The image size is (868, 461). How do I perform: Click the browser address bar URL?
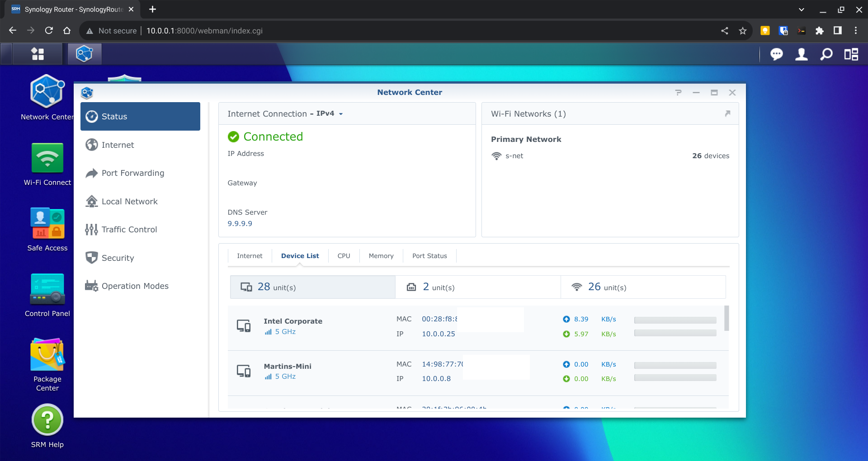pyautogui.click(x=204, y=31)
